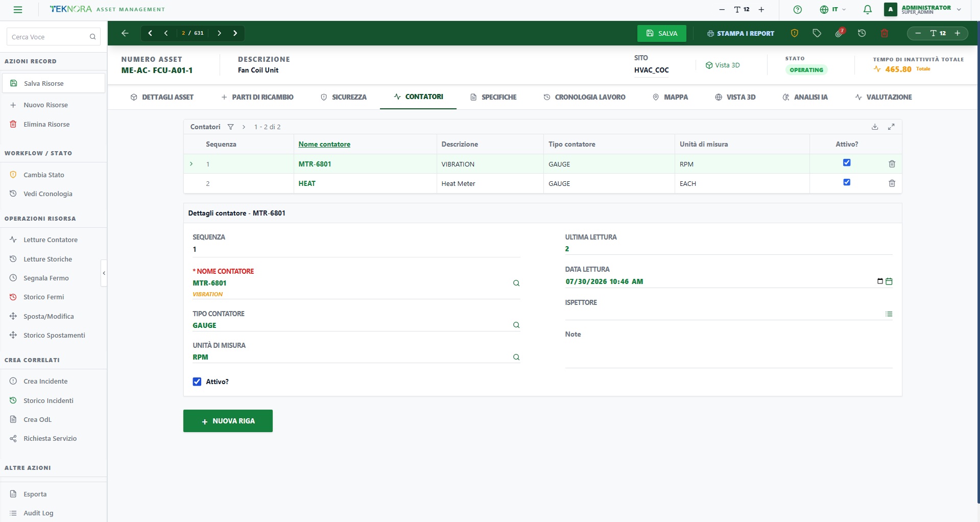Increase font size in the top bar
This screenshot has width=980, height=522.
click(x=761, y=10)
